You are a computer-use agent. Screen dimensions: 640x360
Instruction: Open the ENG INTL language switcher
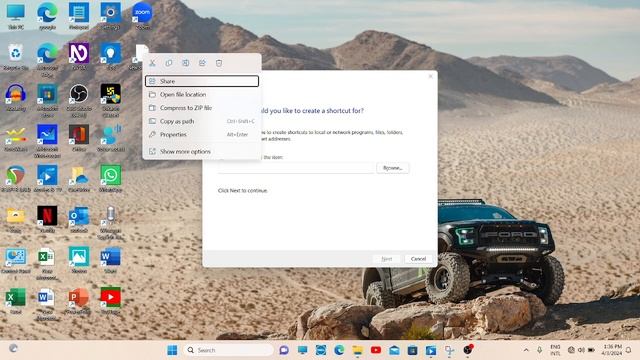[555, 350]
